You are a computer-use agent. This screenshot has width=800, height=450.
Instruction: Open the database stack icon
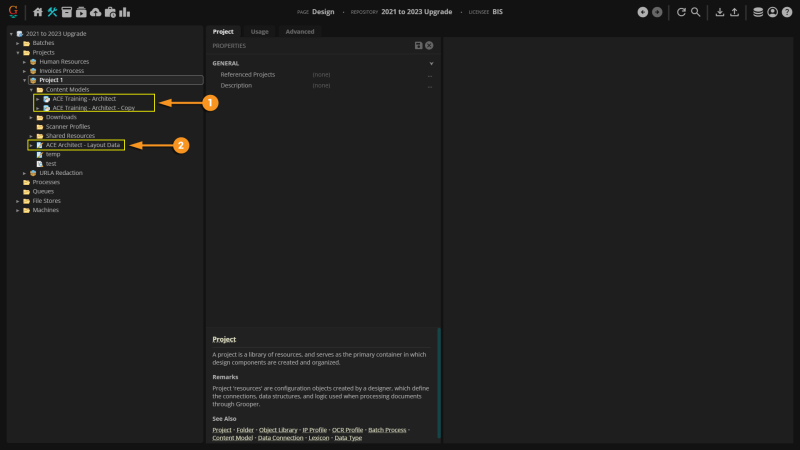(x=758, y=12)
